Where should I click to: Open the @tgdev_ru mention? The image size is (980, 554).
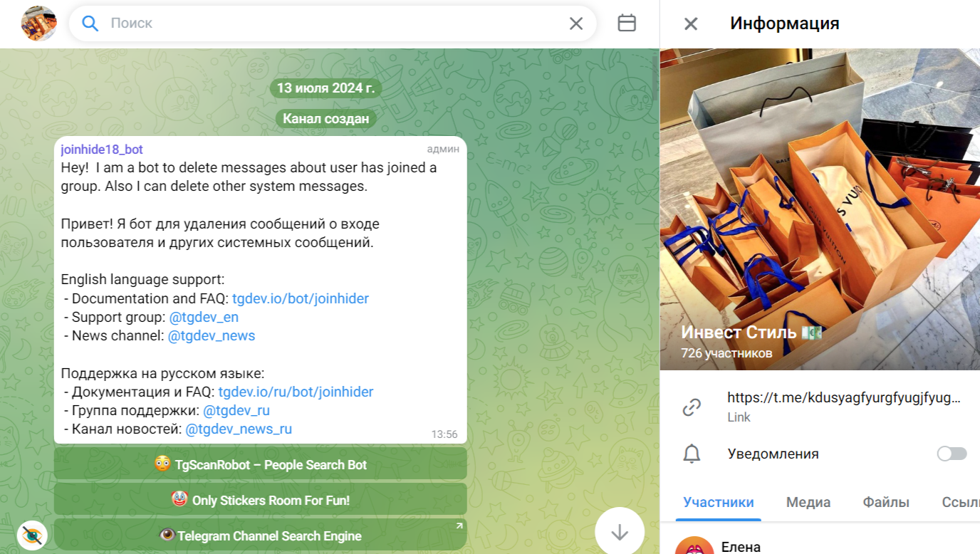tap(236, 410)
